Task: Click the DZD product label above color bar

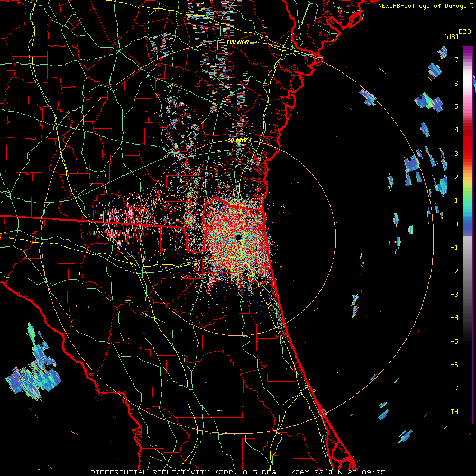Action: (465, 32)
